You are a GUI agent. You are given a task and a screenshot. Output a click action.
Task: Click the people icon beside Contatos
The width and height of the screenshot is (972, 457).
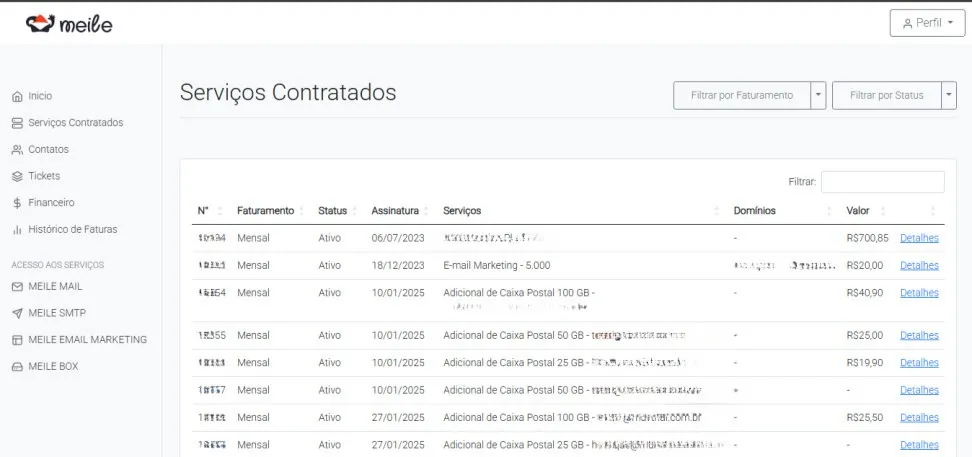17,149
